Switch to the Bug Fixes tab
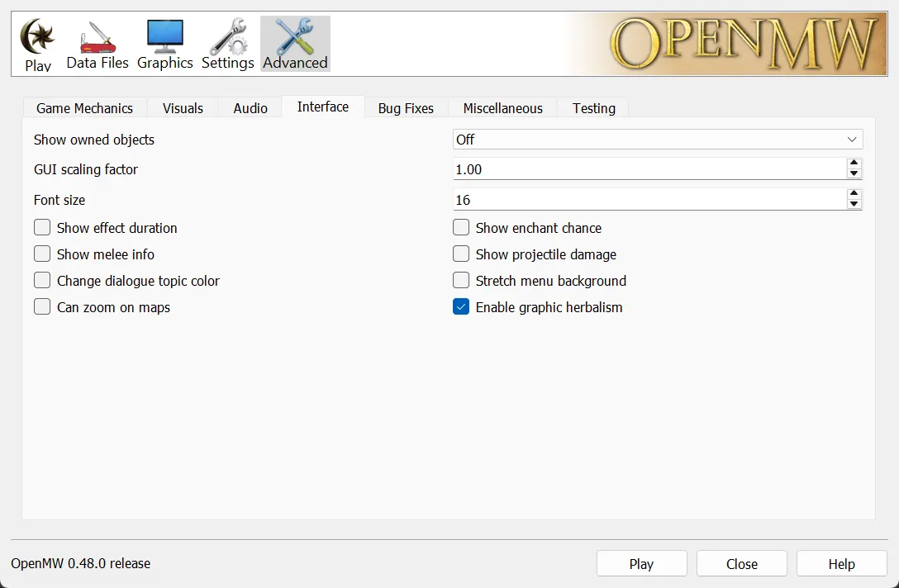Screen dimensions: 899x588 (406, 108)
